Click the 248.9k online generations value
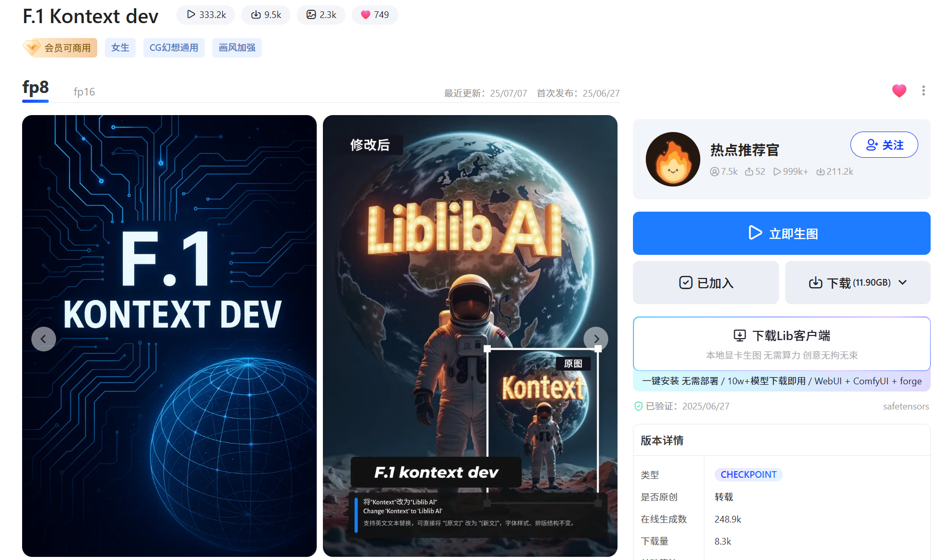The image size is (944, 560). tap(728, 519)
